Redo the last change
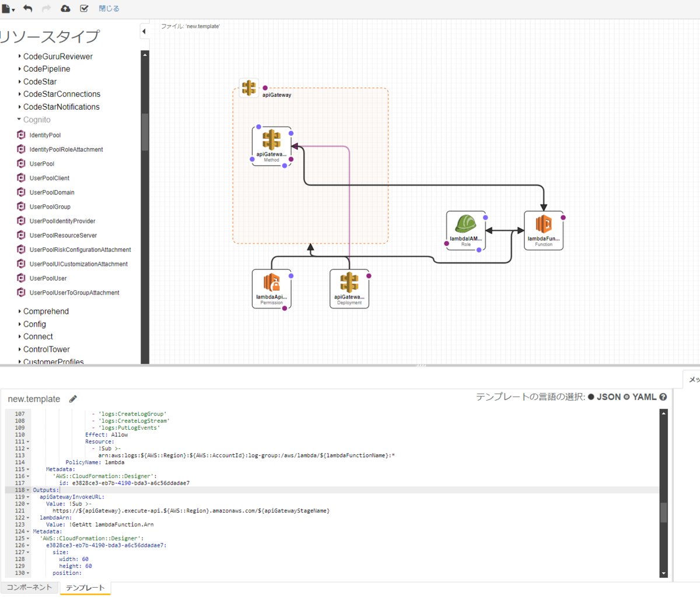Image resolution: width=700 pixels, height=600 pixels. 46,8
